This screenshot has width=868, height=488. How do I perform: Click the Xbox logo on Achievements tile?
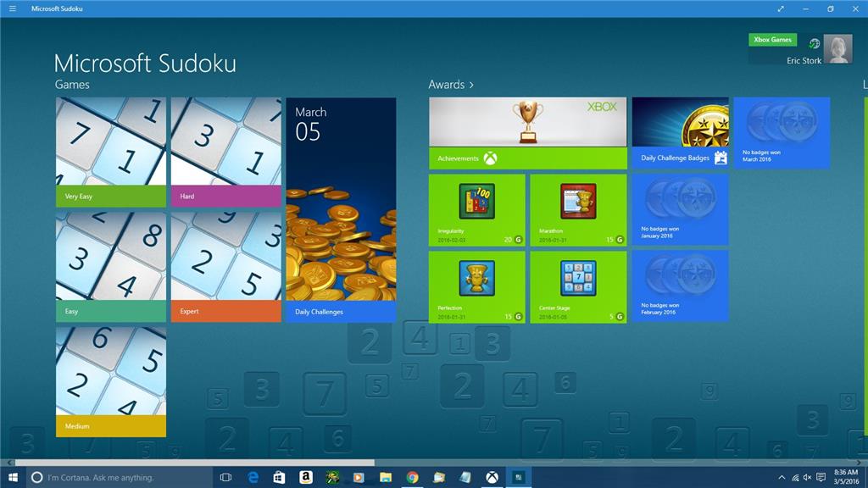[491, 158]
